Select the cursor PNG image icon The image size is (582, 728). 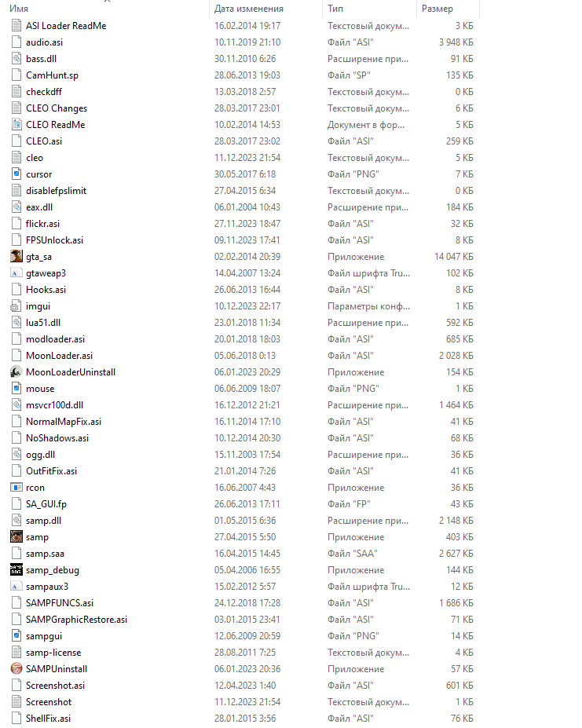pyautogui.click(x=16, y=174)
